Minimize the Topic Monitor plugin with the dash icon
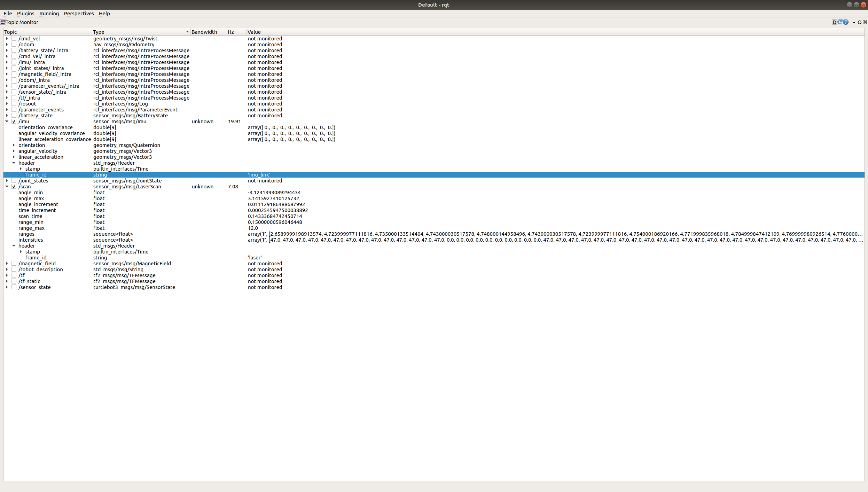 point(854,22)
